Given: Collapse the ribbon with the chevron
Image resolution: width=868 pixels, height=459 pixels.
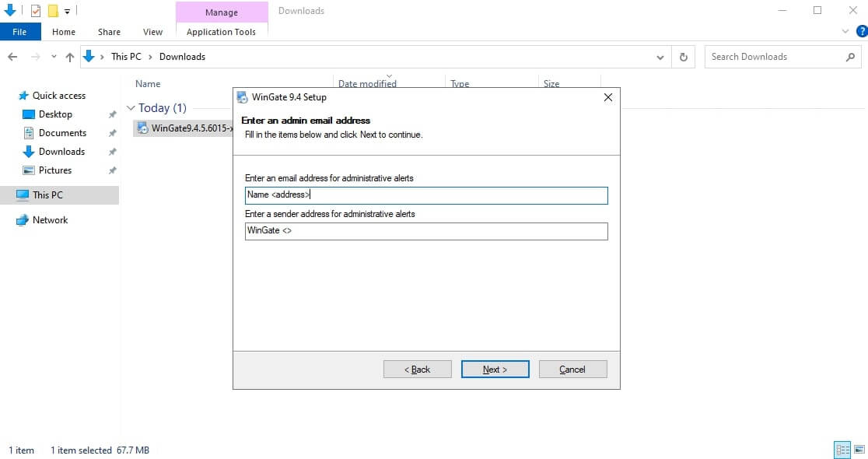Looking at the screenshot, I should point(845,32).
